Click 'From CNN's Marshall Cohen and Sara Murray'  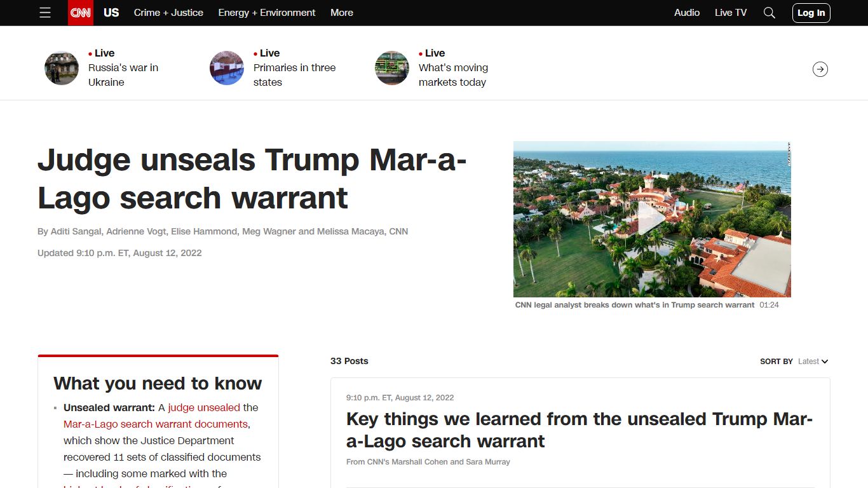point(428,462)
